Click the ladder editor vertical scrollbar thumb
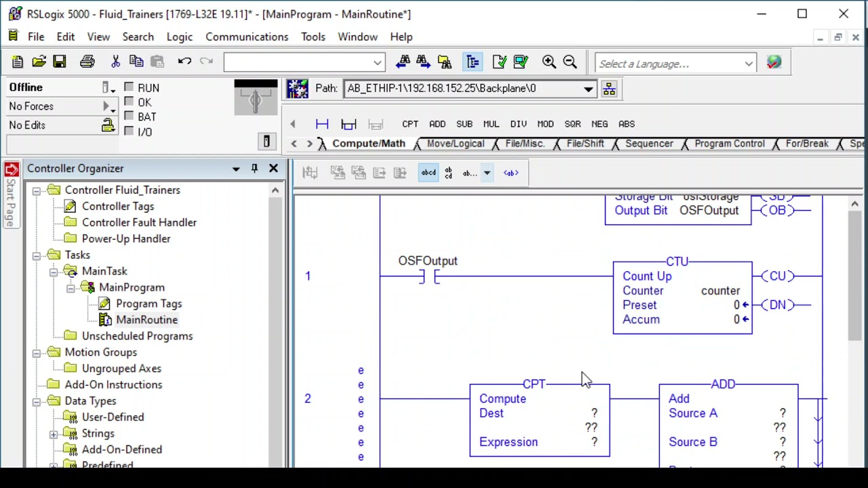This screenshot has height=488, width=868. click(854, 274)
